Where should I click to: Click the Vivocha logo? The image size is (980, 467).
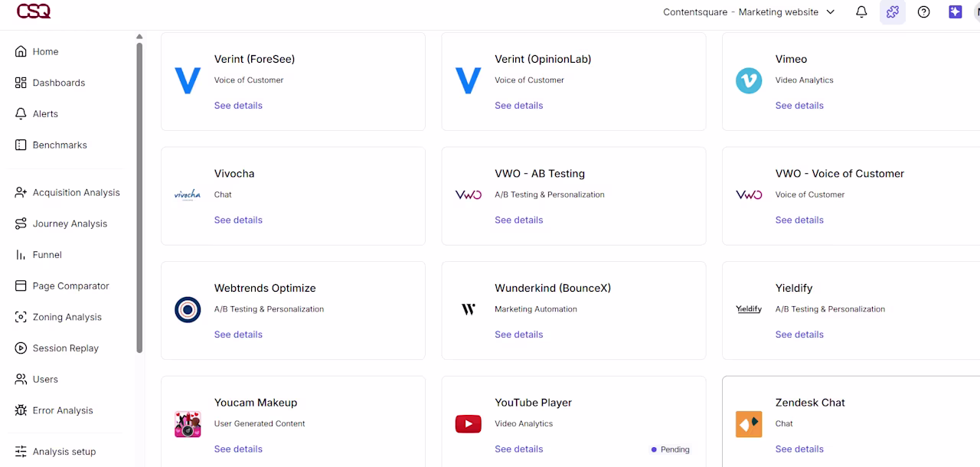(x=188, y=194)
